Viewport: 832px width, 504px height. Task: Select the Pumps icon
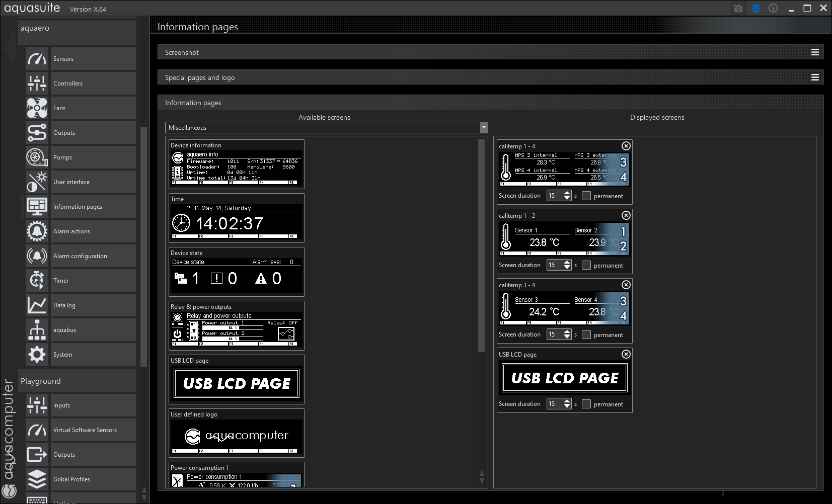(x=37, y=157)
